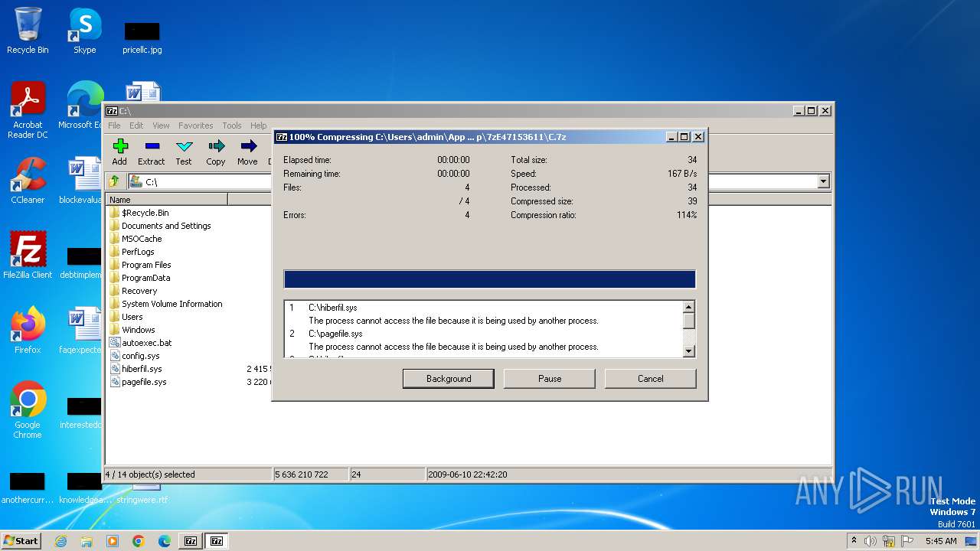Open the Favorites menu
This screenshot has height=551, width=980.
(x=196, y=126)
